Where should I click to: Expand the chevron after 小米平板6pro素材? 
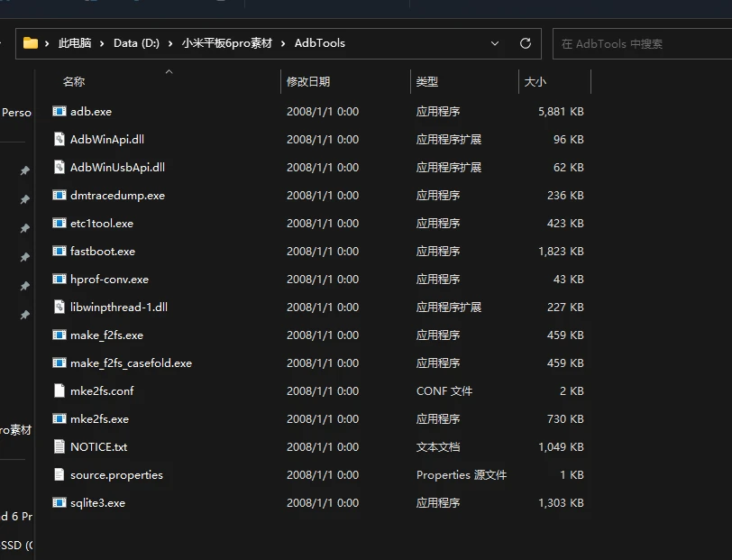coord(283,43)
